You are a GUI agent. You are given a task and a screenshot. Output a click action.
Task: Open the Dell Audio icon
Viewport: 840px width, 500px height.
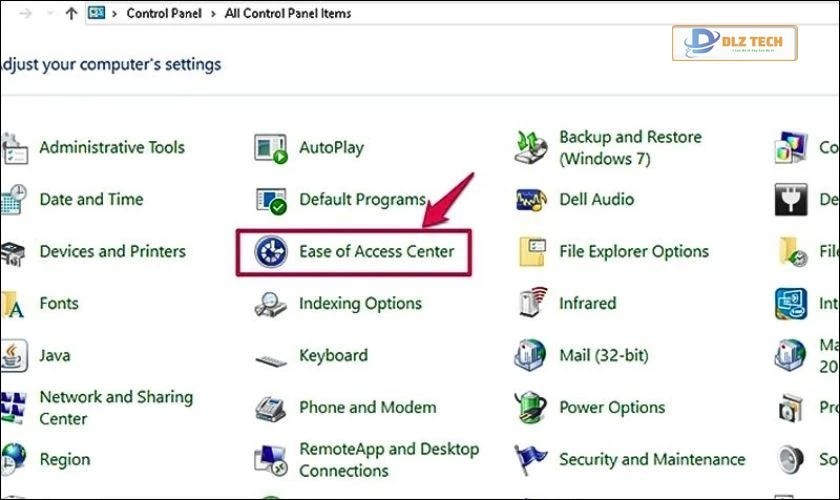(x=532, y=200)
